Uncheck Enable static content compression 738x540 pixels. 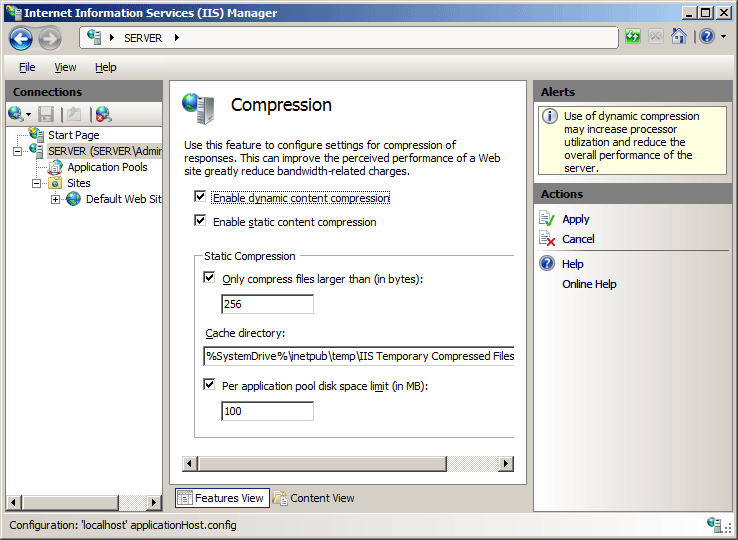[x=201, y=221]
